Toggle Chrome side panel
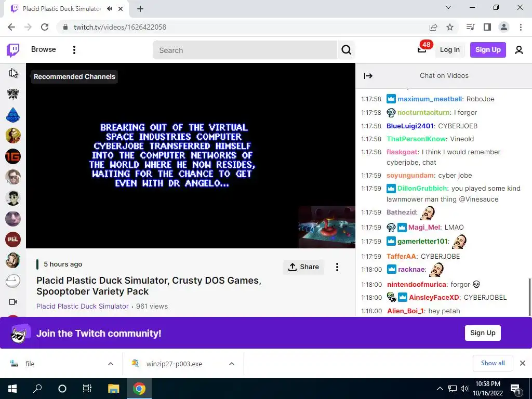The height and width of the screenshot is (399, 532). pyautogui.click(x=487, y=27)
